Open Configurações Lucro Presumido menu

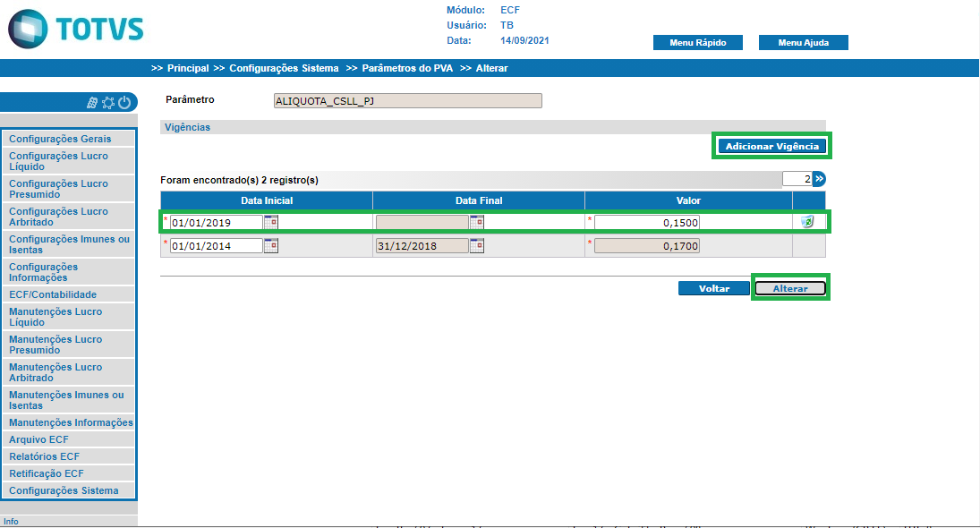click(69, 189)
